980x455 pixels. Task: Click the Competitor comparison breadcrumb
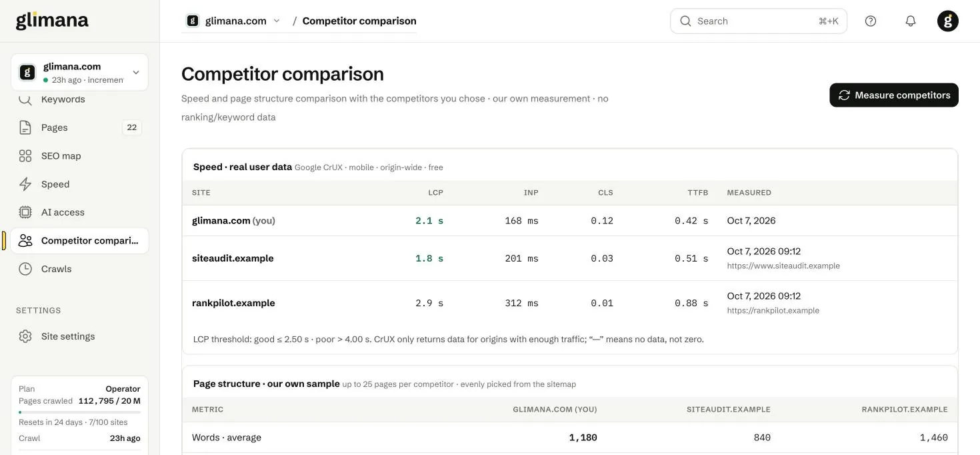coord(359,21)
